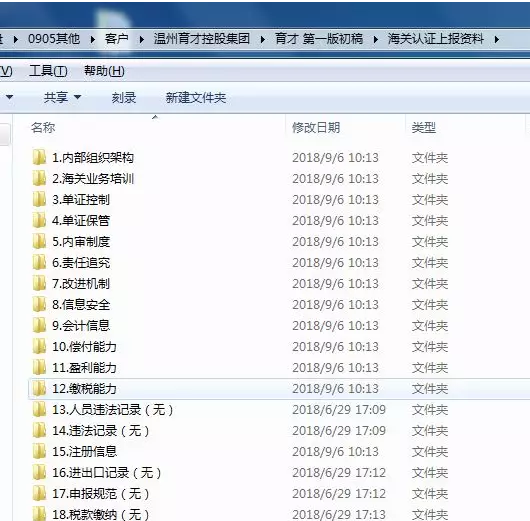Image resolution: width=530 pixels, height=521 pixels.
Task: Click the 刻录 toolbar button
Action: [124, 98]
